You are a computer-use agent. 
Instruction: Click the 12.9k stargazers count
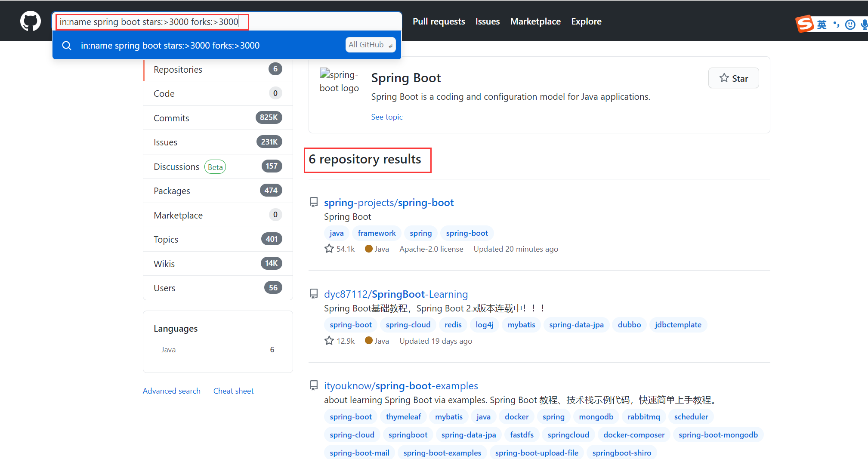[x=346, y=341]
